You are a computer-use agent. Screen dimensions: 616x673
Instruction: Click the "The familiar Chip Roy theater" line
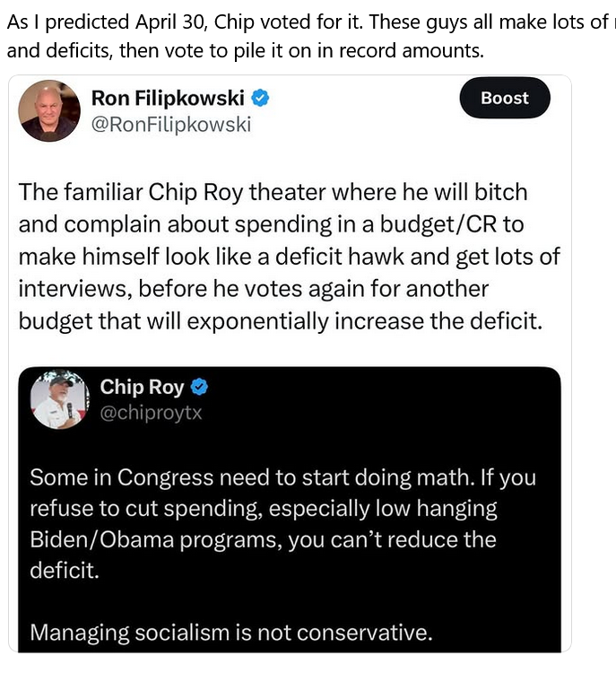[x=273, y=192]
